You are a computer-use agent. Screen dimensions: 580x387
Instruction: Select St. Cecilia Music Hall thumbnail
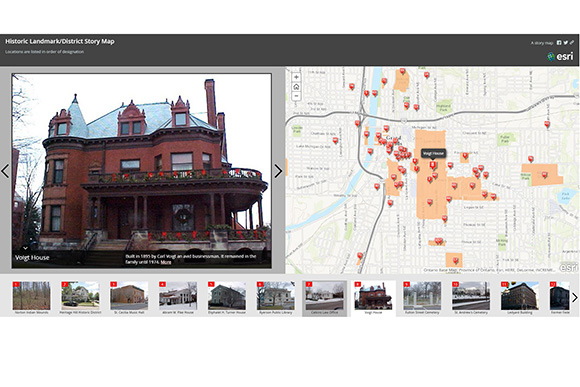(x=129, y=298)
